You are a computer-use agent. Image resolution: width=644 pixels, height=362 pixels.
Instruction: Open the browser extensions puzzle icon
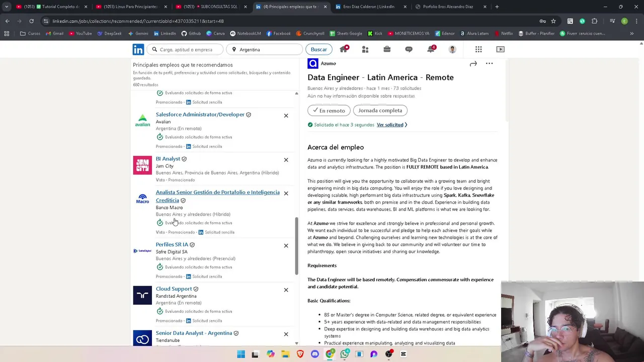point(594,21)
